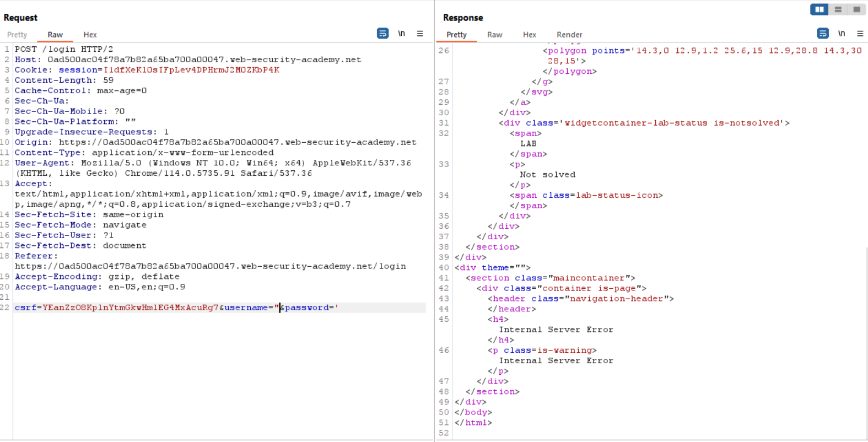Click the 'Sec-Ch-Ua-Mobile: ?0' header
This screenshot has height=442, width=868.
pyautogui.click(x=69, y=111)
